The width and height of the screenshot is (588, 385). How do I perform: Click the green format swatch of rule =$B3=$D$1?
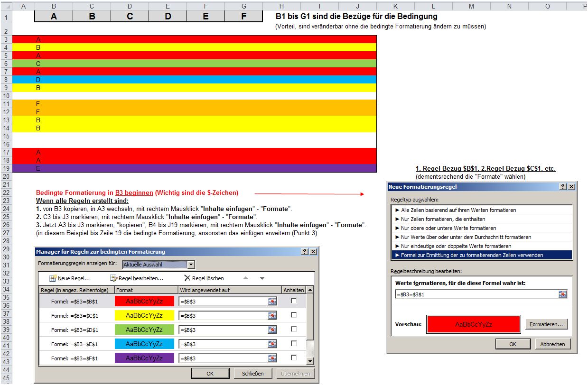pyautogui.click(x=144, y=330)
